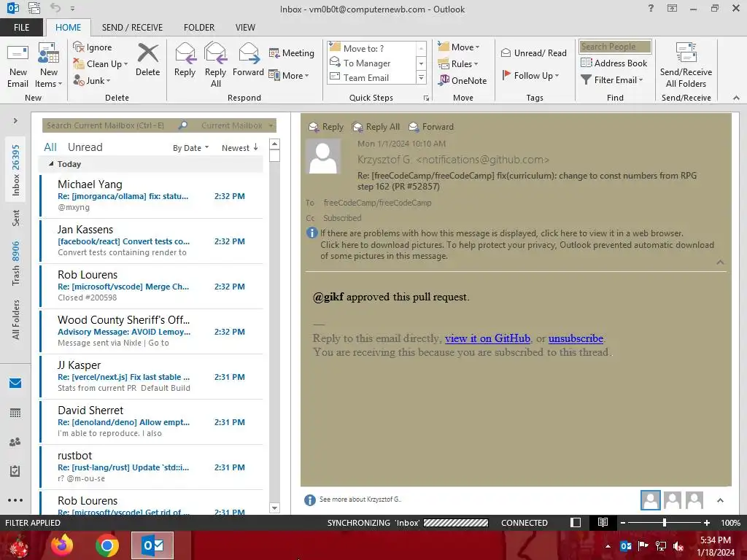Switch to the FOLDER tab

pyautogui.click(x=199, y=27)
